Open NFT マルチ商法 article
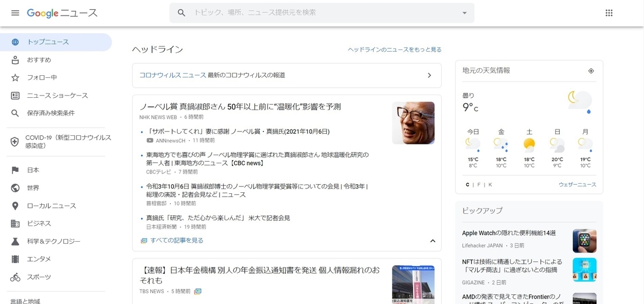 [511, 266]
